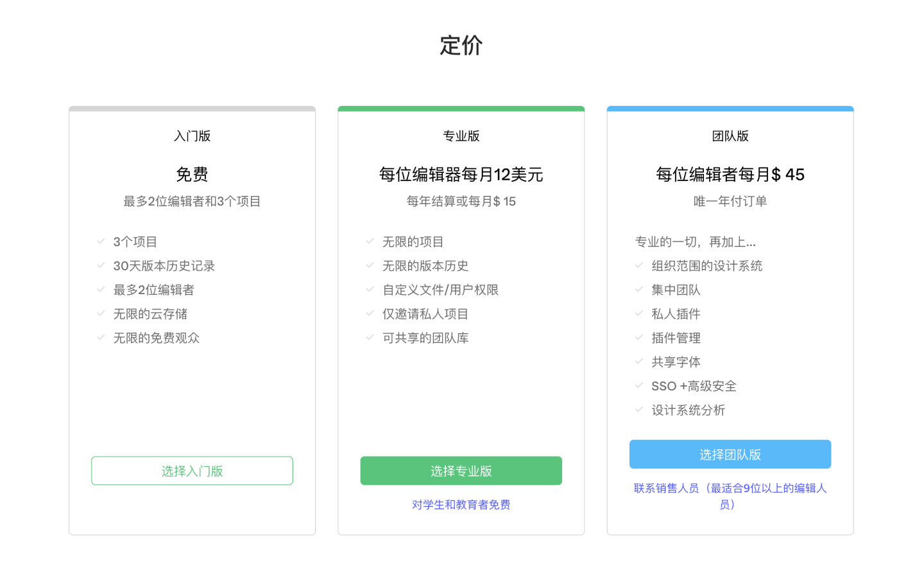The image size is (924, 578).
Task: Click the checkmark next to 30天版本历史记录
Action: [x=101, y=265]
